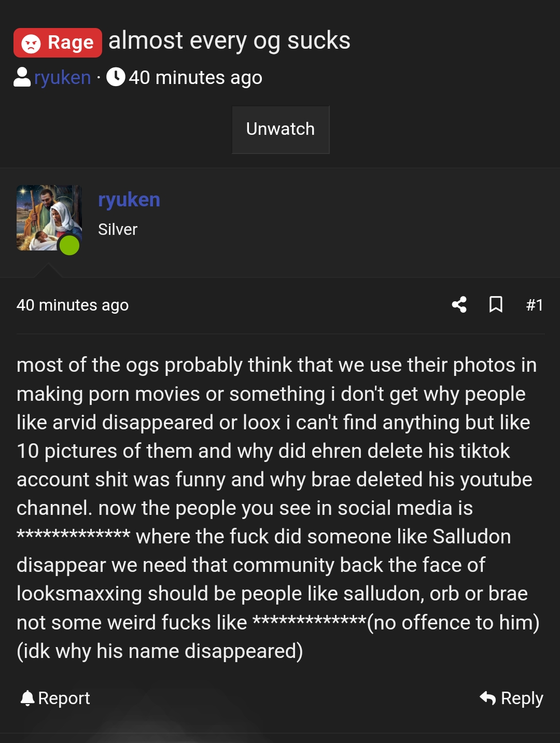Click the green online status dot on the avatar
The width and height of the screenshot is (560, 743).
click(69, 245)
